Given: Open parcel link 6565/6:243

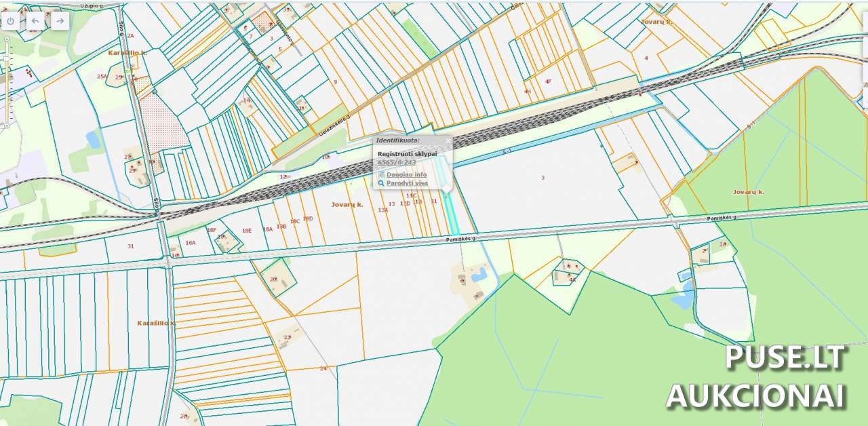Looking at the screenshot, I should pyautogui.click(x=396, y=162).
